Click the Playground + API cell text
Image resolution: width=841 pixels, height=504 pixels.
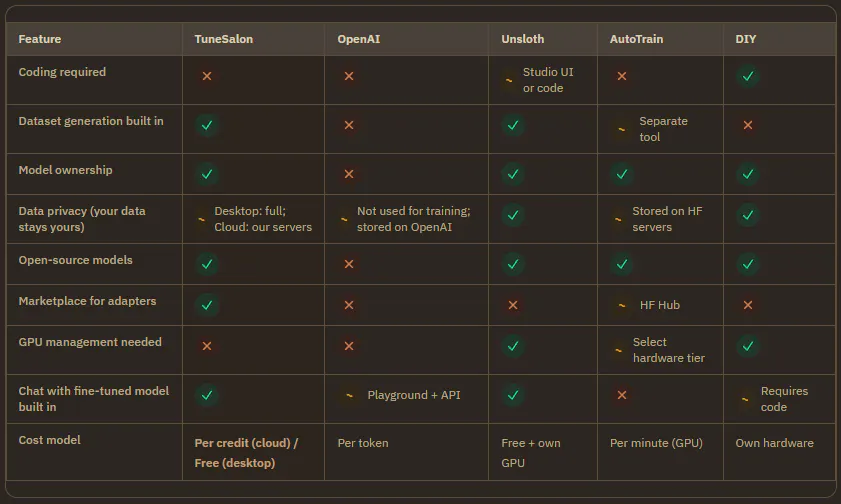(x=414, y=395)
